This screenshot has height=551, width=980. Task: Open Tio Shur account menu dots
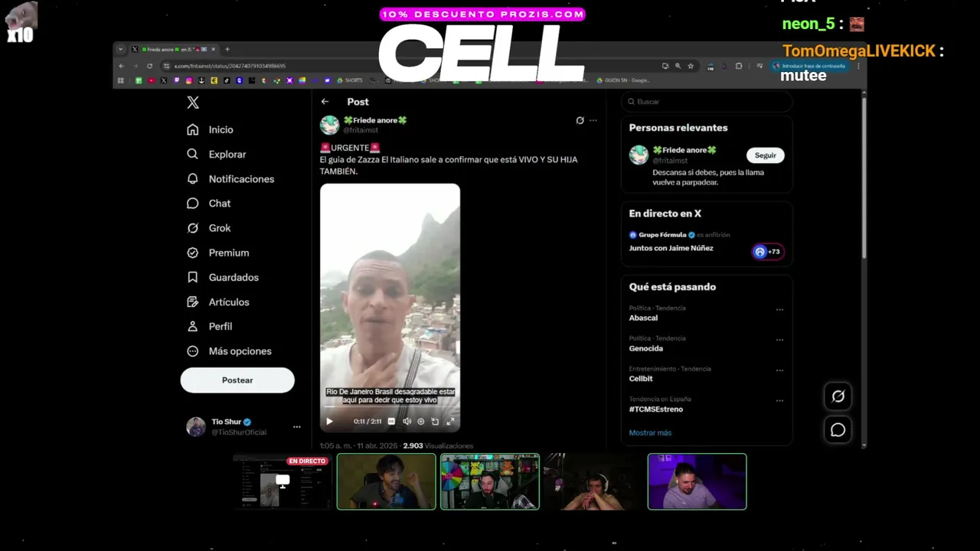(296, 427)
